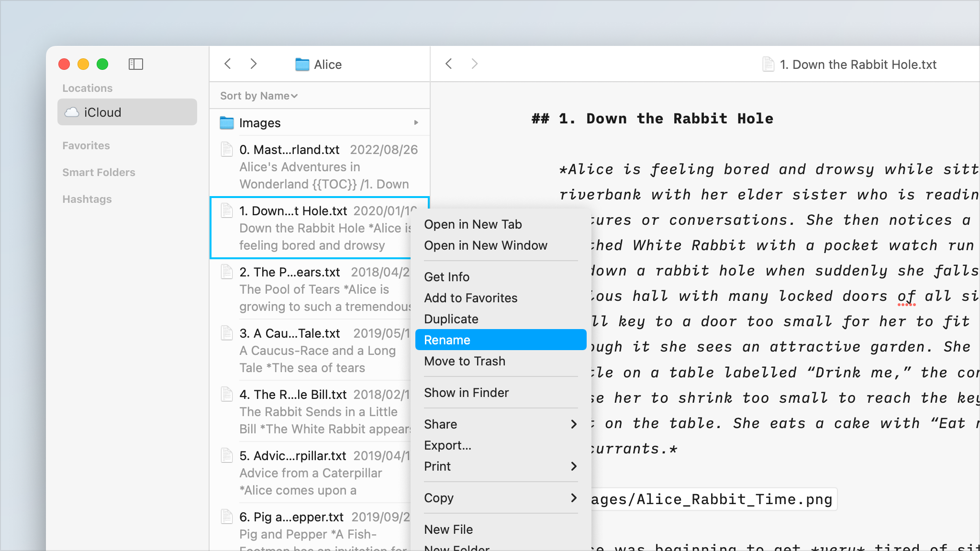Click date 2022/08/26 on first file

pyautogui.click(x=384, y=150)
